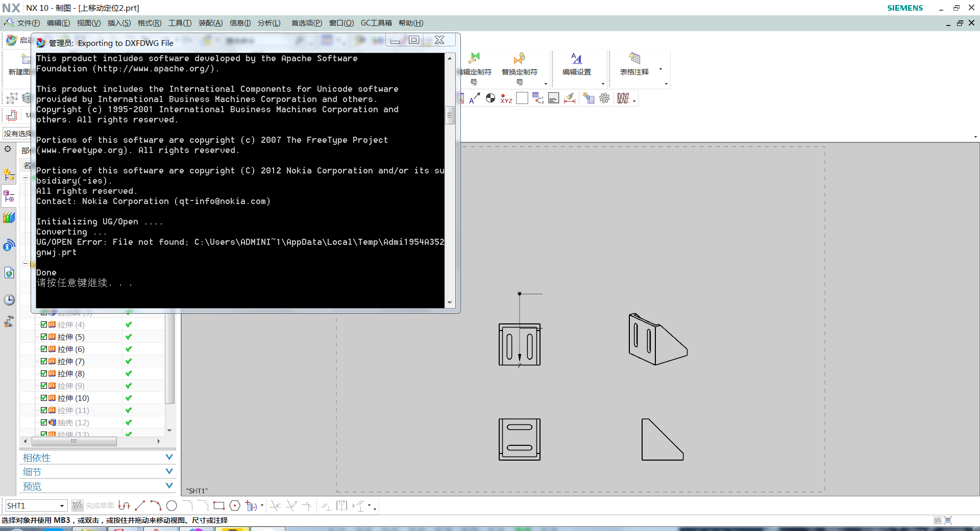Select the Profile sketch curve tool
Image resolution: width=980 pixels, height=531 pixels.
tap(124, 505)
